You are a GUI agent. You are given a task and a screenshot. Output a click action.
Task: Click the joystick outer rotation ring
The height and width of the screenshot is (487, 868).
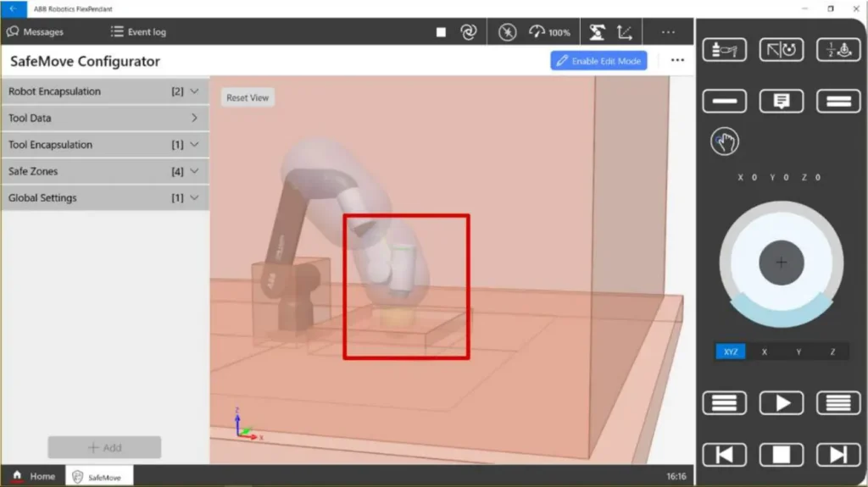[781, 317]
